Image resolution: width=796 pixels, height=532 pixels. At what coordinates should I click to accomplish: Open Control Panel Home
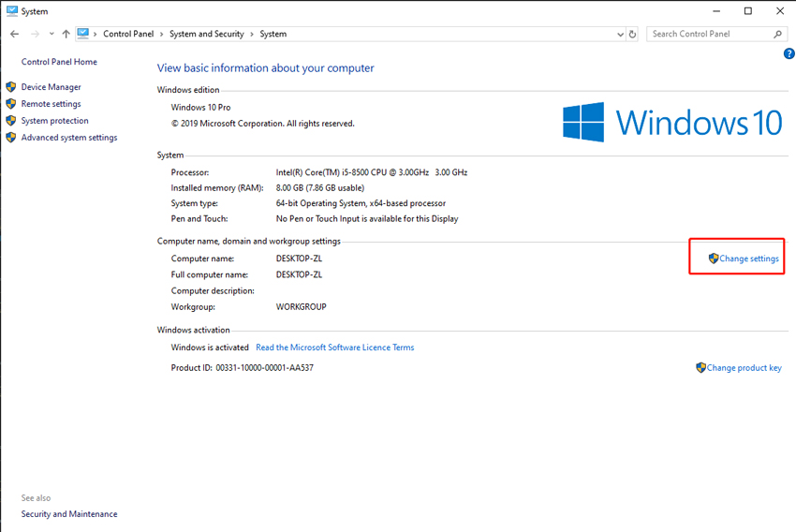[59, 62]
